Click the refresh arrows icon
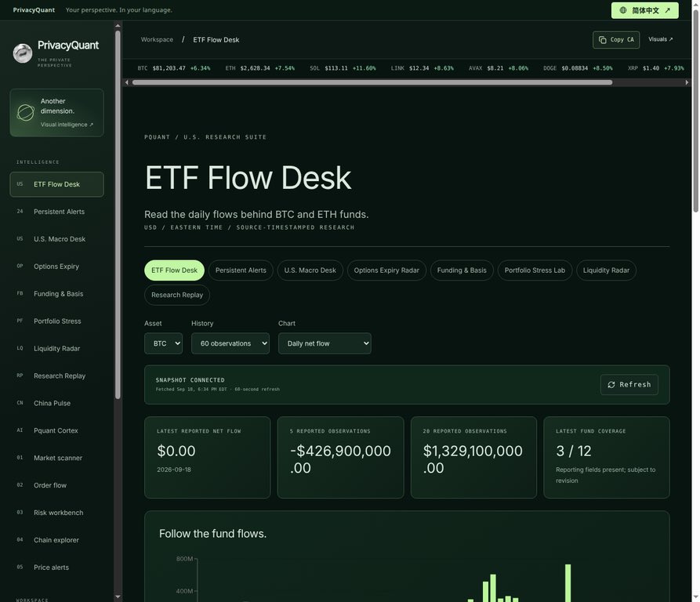 click(611, 385)
